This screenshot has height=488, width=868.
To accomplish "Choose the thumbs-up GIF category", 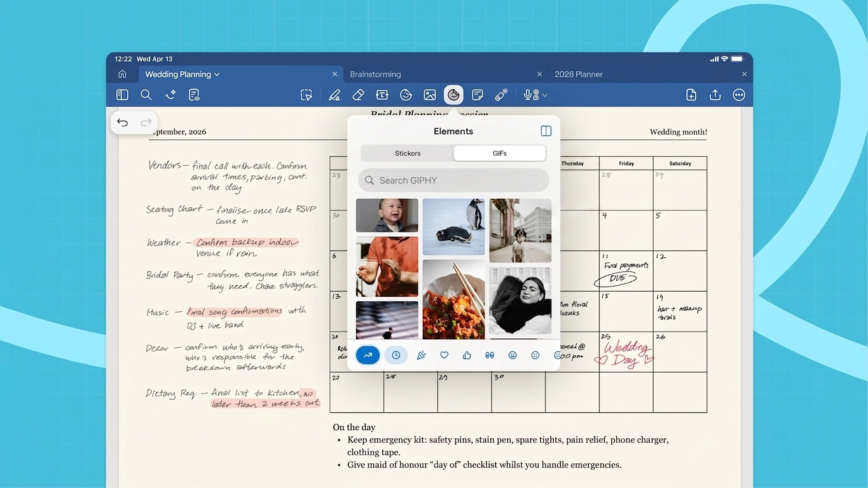I will [x=467, y=355].
